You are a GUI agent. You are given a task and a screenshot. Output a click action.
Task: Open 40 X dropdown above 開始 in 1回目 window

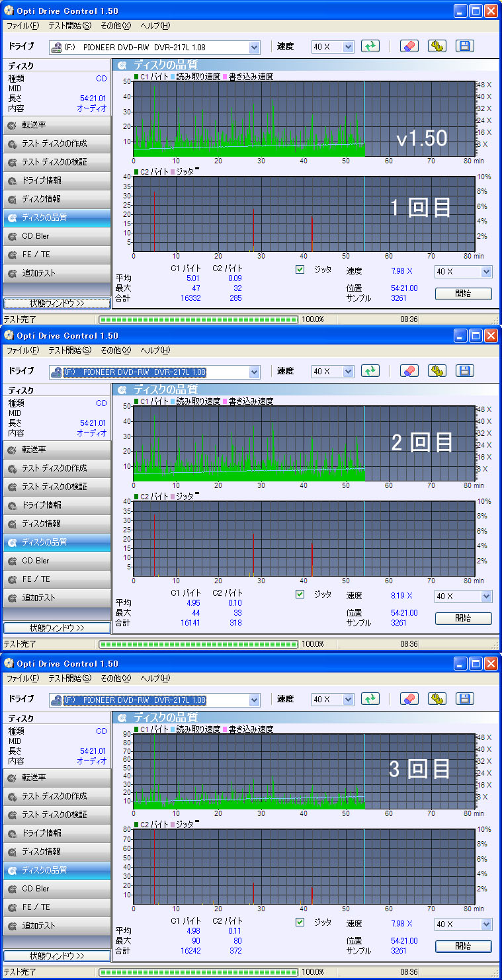point(486,272)
